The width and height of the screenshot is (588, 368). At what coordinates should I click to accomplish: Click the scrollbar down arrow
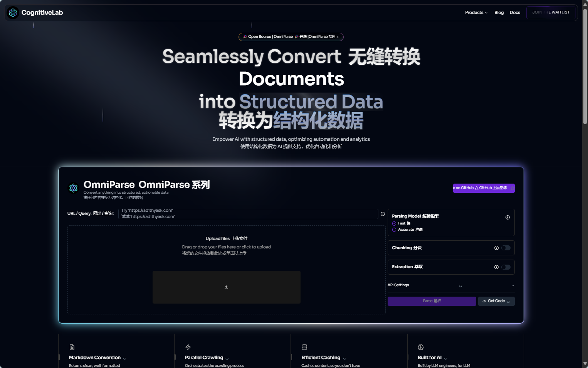pos(585,364)
